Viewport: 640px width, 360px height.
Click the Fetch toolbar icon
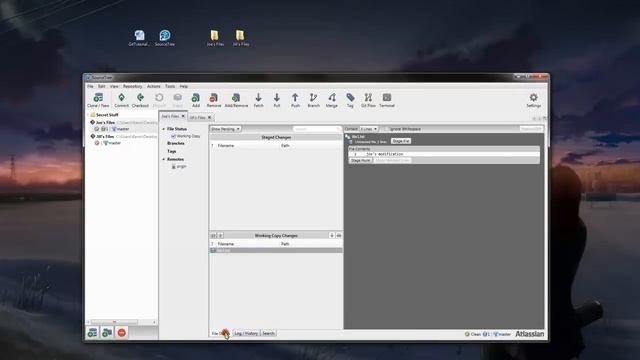pos(258,100)
